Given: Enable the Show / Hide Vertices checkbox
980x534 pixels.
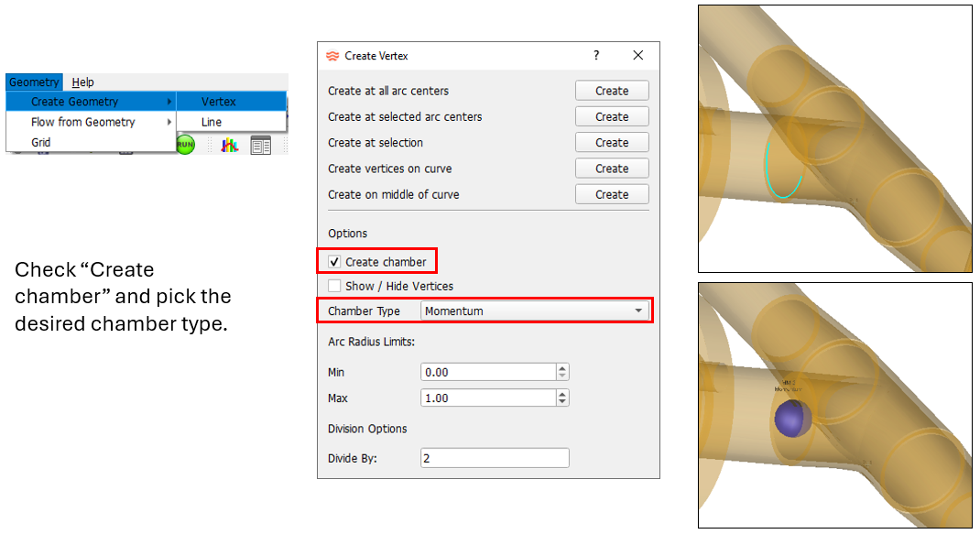Looking at the screenshot, I should [334, 286].
